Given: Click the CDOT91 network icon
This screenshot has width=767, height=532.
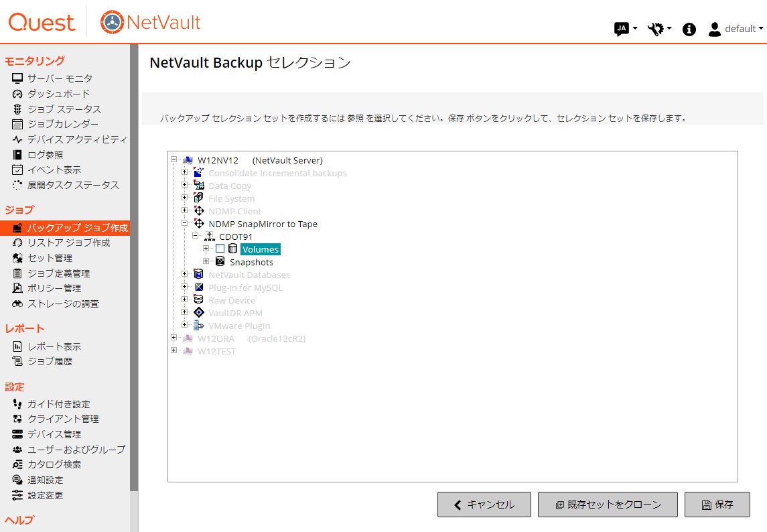Looking at the screenshot, I should 210,237.
